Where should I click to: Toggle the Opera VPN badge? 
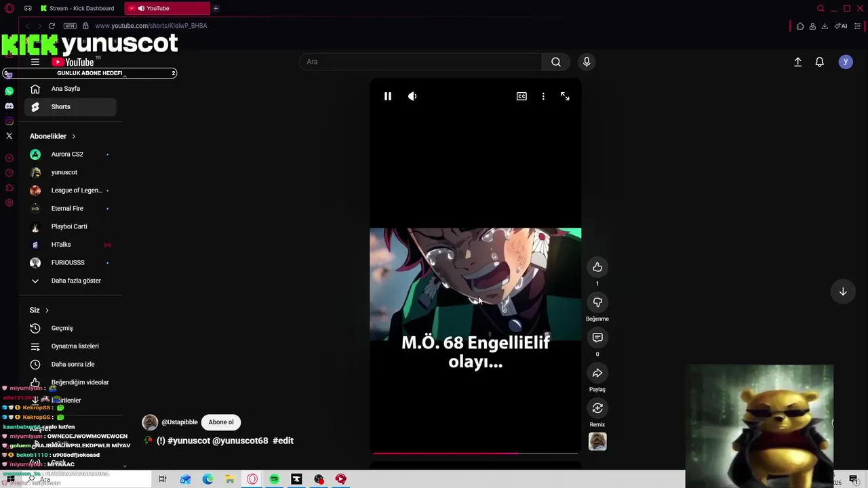click(x=70, y=26)
